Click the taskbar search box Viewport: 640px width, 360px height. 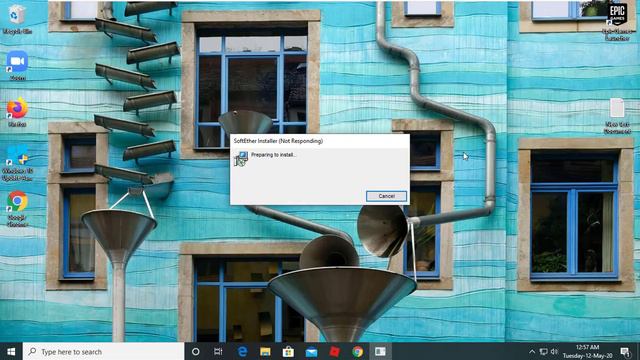tap(103, 351)
